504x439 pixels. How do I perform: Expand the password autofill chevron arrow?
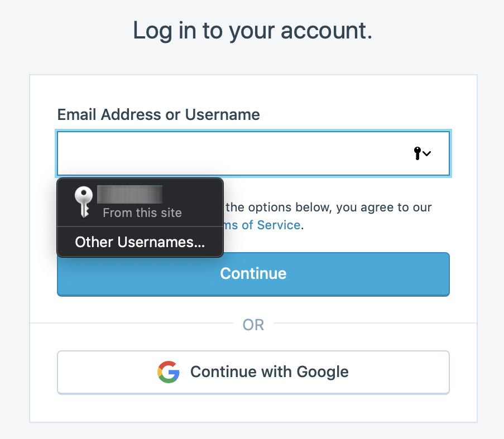click(x=427, y=154)
